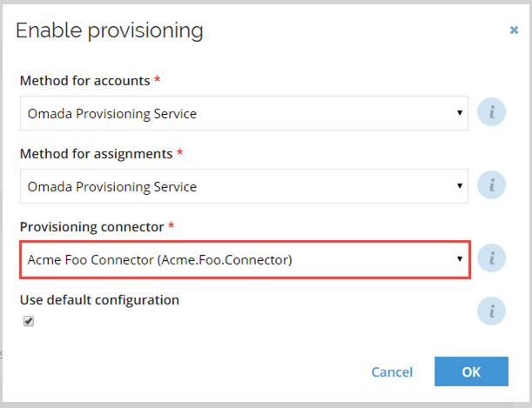Click the Use default configuration label

pos(99,300)
